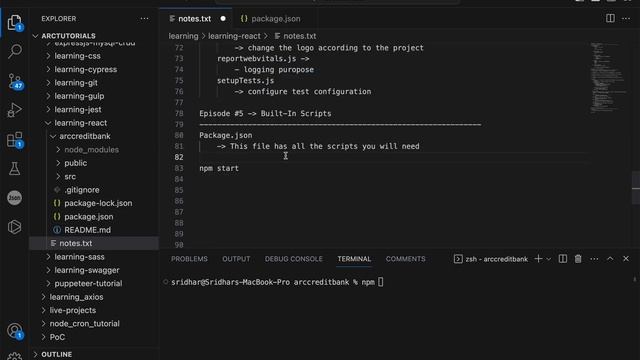Open the Json extension view in activity bar
The image size is (640, 360).
(15, 198)
